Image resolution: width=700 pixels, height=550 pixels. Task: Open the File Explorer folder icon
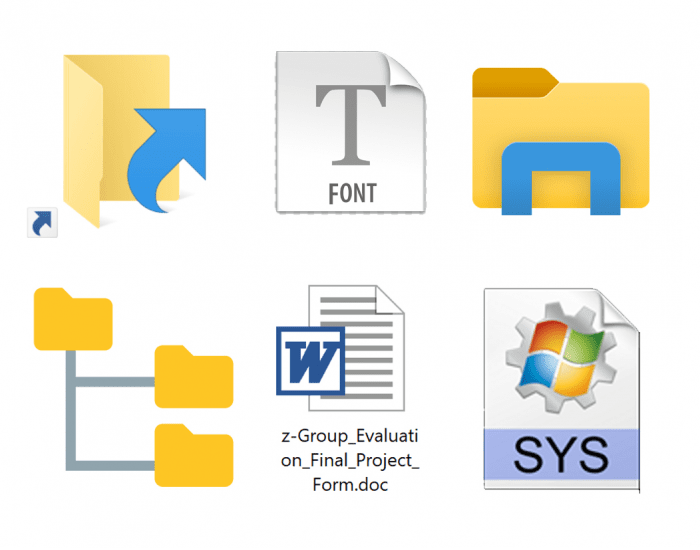click(x=561, y=141)
